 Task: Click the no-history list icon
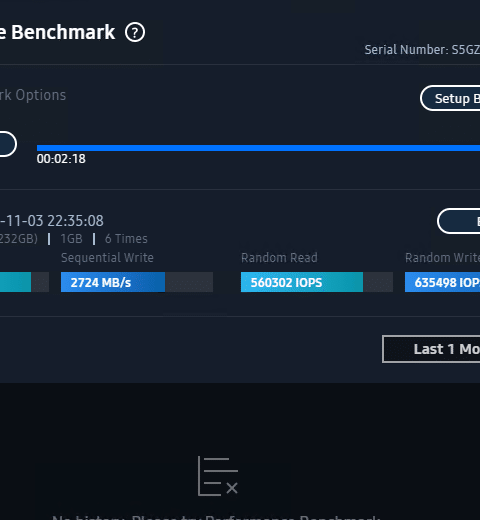(x=218, y=476)
